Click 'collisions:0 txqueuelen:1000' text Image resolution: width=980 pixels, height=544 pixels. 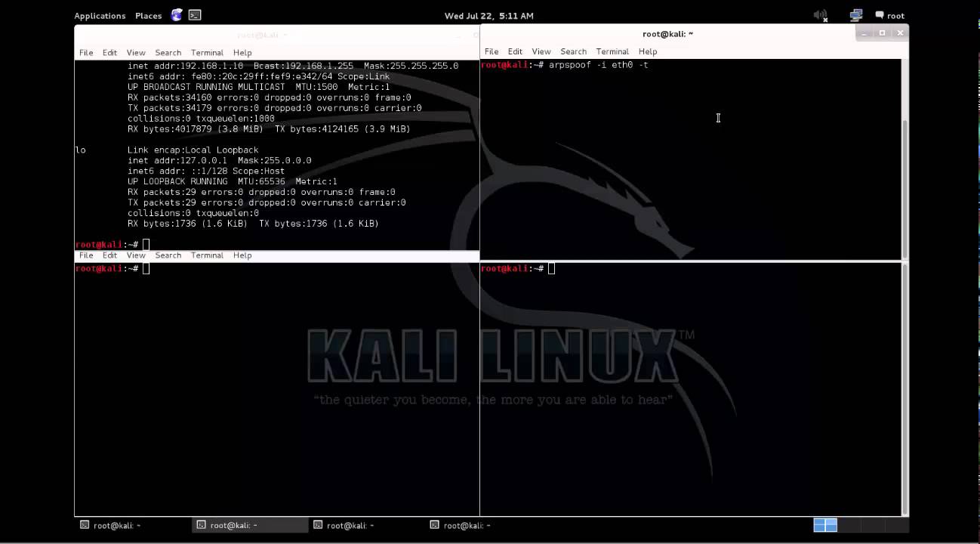click(201, 119)
